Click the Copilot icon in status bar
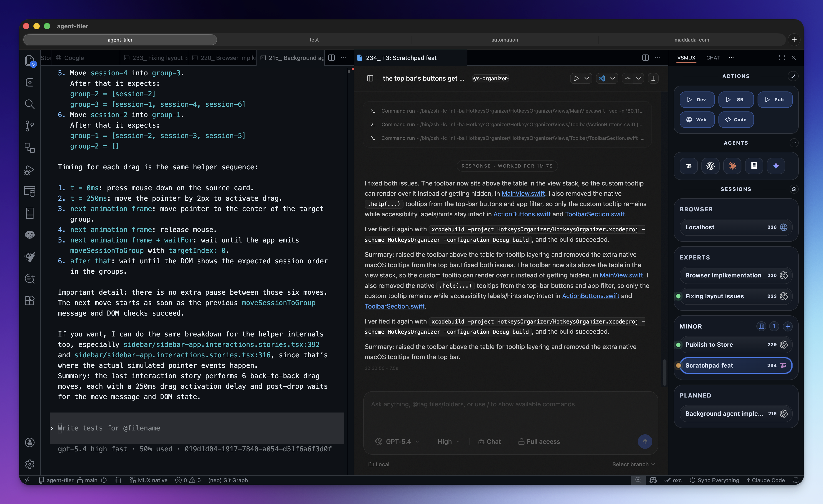The height and width of the screenshot is (504, 823). tap(653, 480)
